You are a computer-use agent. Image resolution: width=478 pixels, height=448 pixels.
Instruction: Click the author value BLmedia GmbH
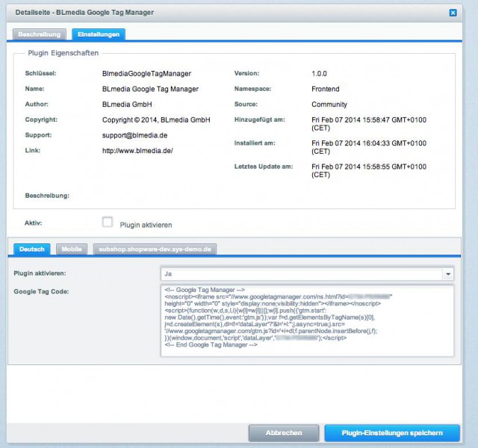pos(127,105)
